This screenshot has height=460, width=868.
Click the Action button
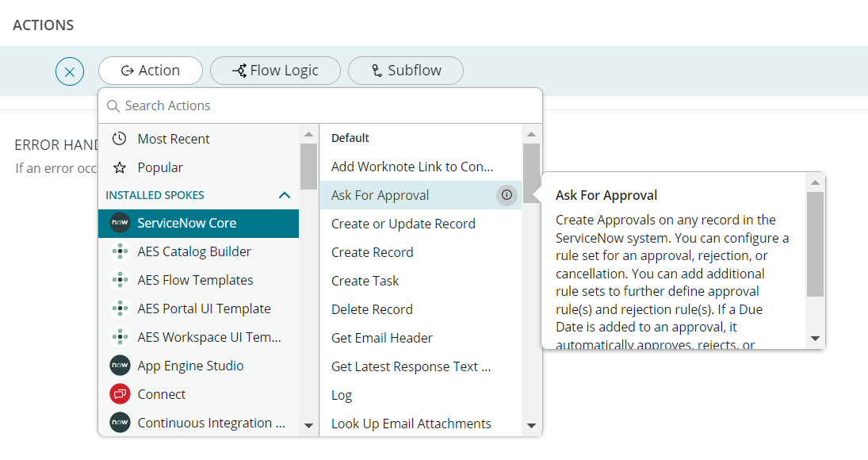point(151,71)
